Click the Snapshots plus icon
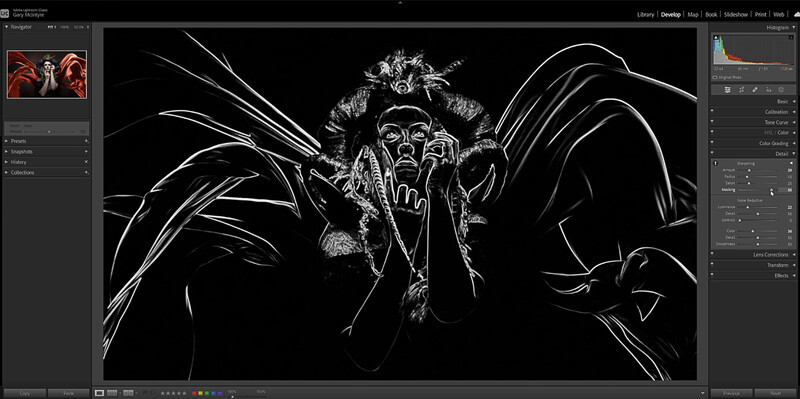The image size is (800, 399). point(86,152)
